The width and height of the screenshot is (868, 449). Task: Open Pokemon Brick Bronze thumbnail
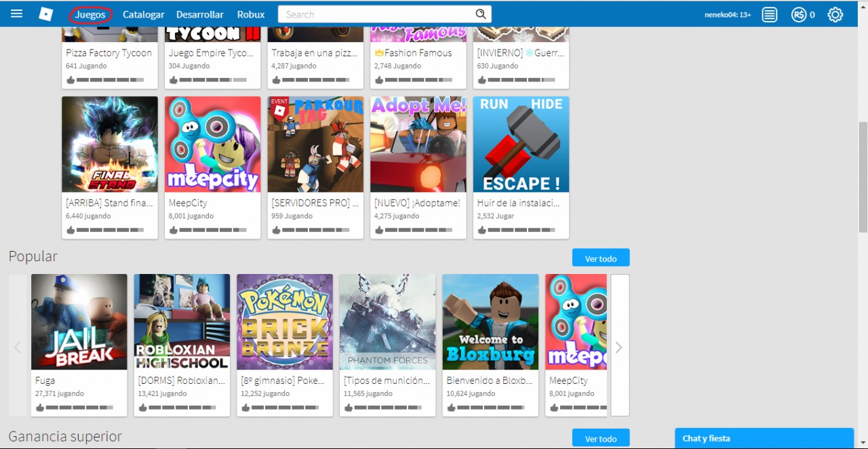tap(285, 321)
